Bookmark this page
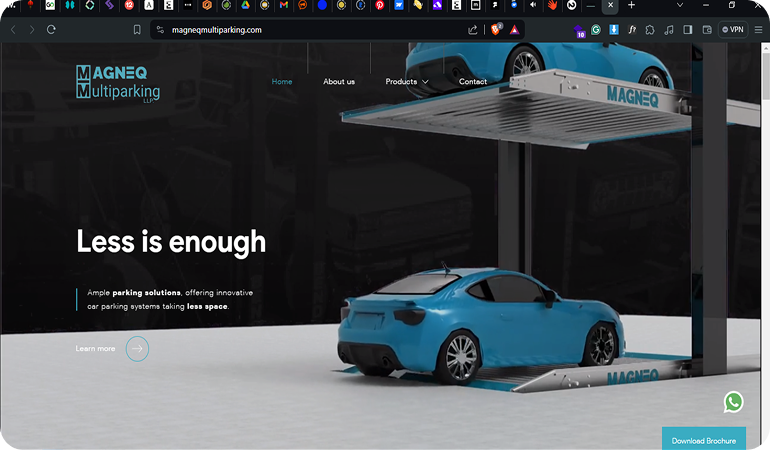 137,30
